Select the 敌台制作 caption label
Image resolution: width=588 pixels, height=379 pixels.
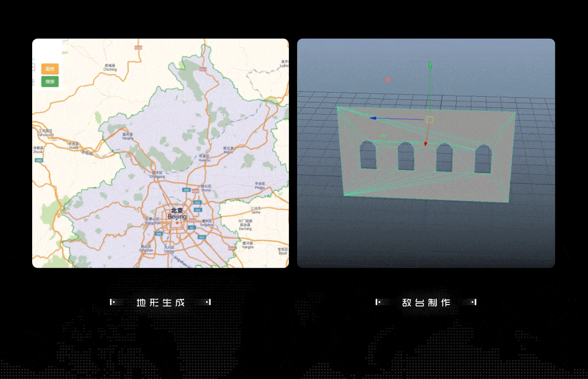click(426, 302)
